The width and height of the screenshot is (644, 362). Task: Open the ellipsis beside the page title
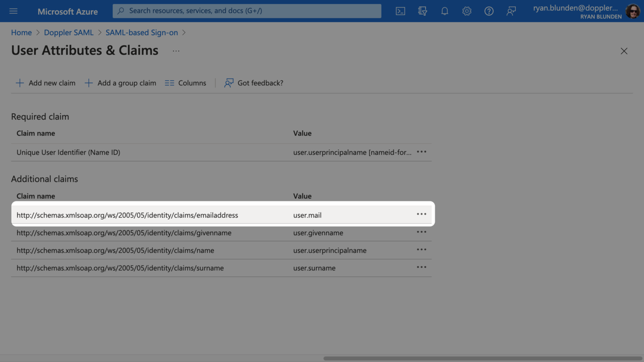[176, 51]
